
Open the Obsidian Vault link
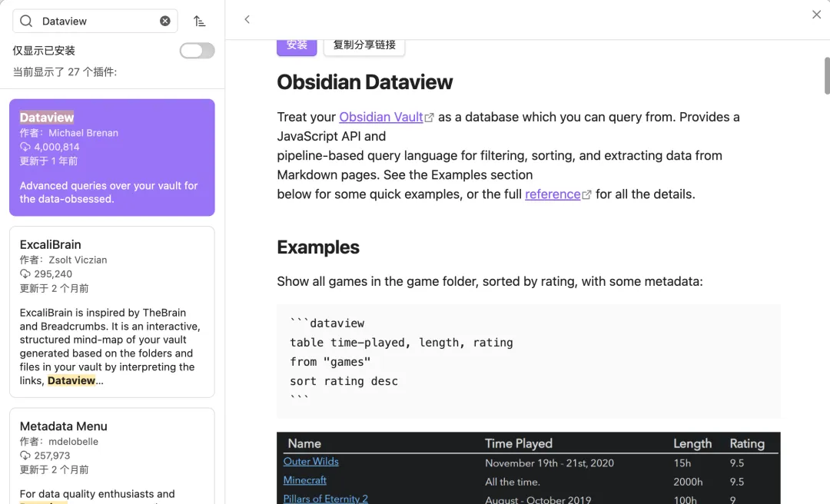(381, 118)
